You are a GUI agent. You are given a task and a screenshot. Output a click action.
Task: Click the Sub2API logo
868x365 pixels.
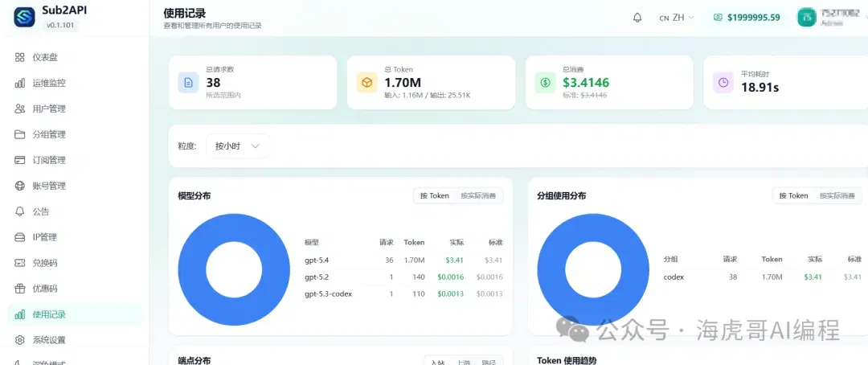click(x=24, y=17)
